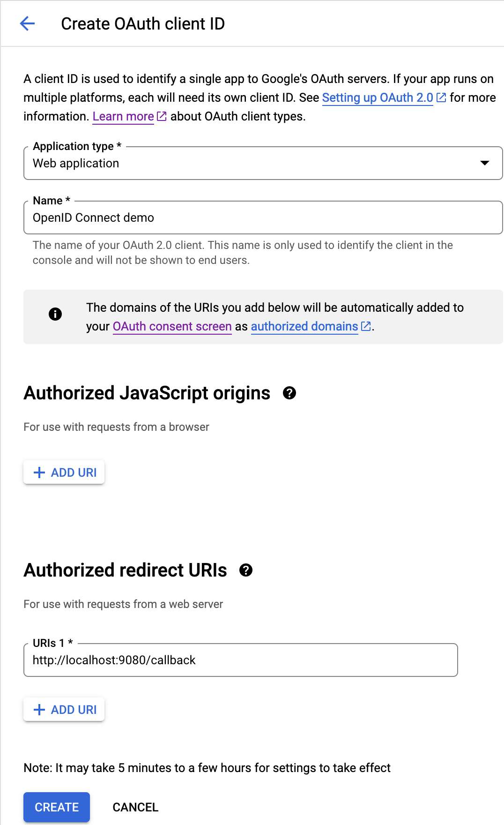Click plus icon to add redirect URI
The height and width of the screenshot is (825, 504).
coord(40,710)
